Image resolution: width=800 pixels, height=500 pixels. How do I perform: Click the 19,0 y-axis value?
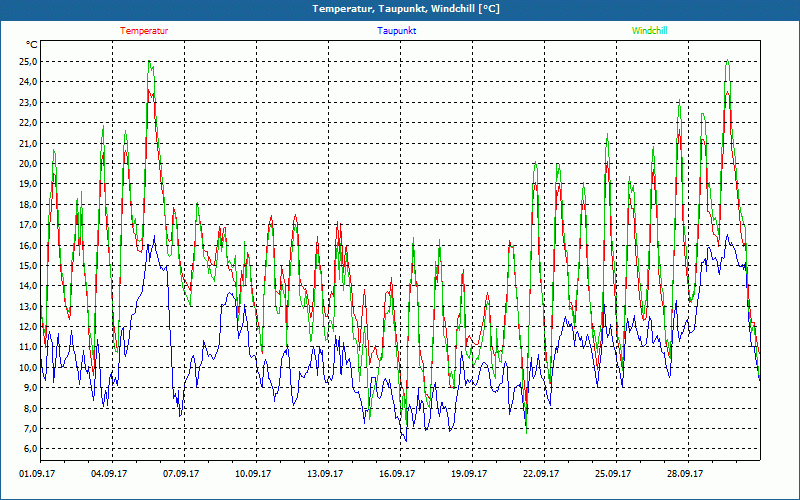(x=29, y=184)
